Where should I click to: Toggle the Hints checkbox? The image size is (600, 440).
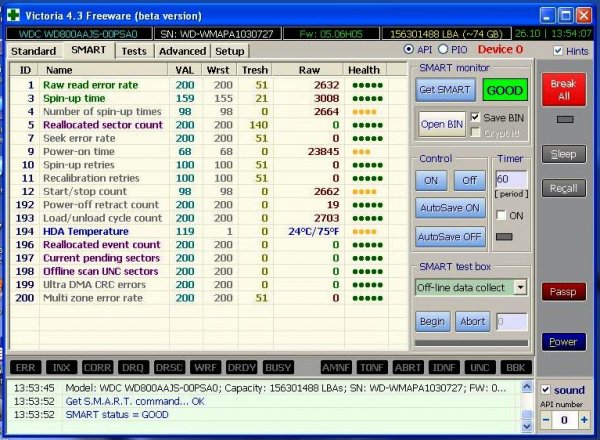click(558, 51)
